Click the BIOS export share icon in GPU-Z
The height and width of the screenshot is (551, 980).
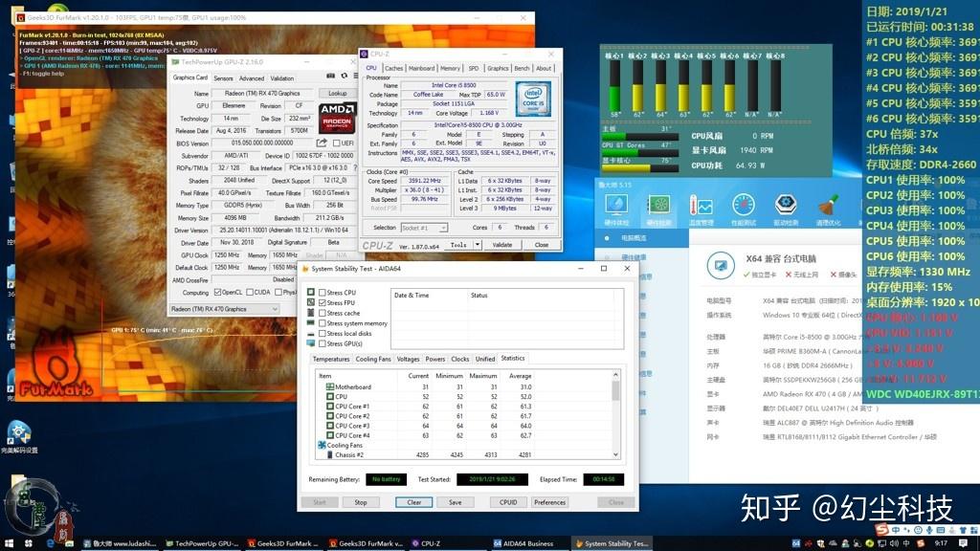[x=322, y=143]
